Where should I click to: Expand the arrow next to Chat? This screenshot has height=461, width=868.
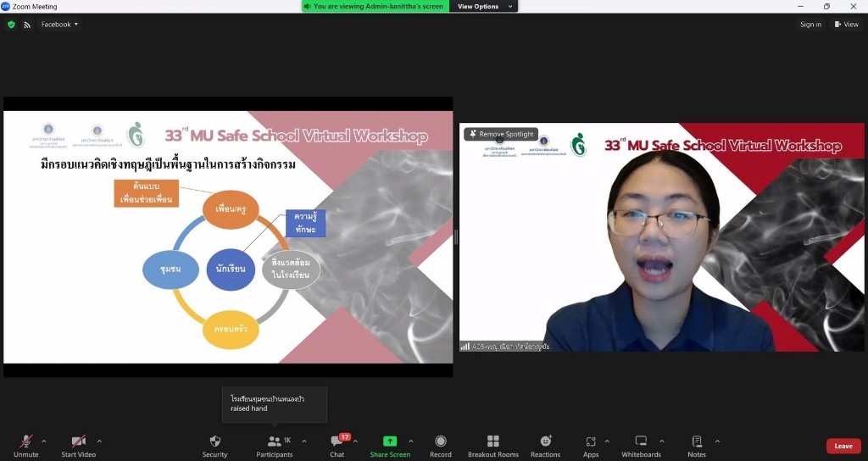pos(355,441)
